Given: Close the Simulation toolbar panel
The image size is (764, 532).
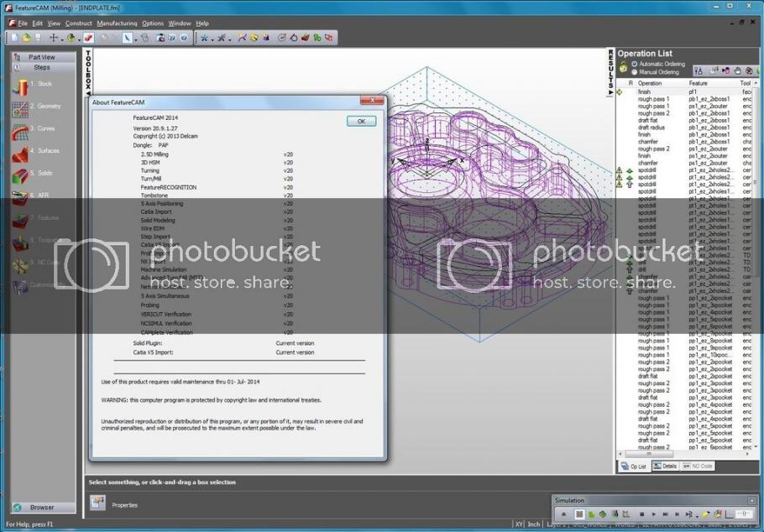Looking at the screenshot, I should point(751,500).
